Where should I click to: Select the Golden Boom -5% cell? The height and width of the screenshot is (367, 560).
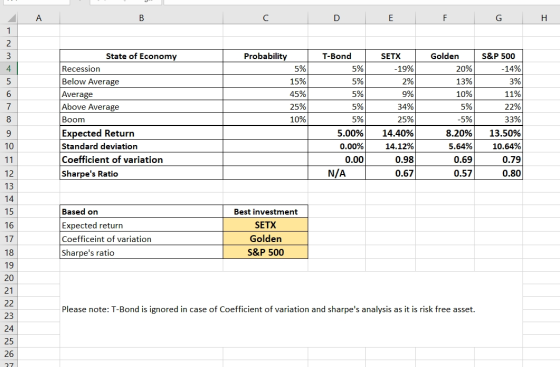445,119
